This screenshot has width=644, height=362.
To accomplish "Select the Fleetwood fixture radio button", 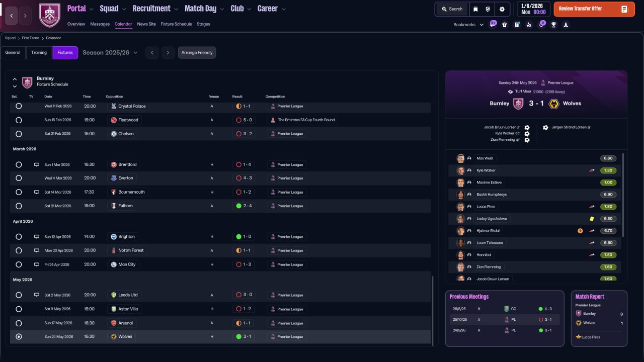I will 19,120.
